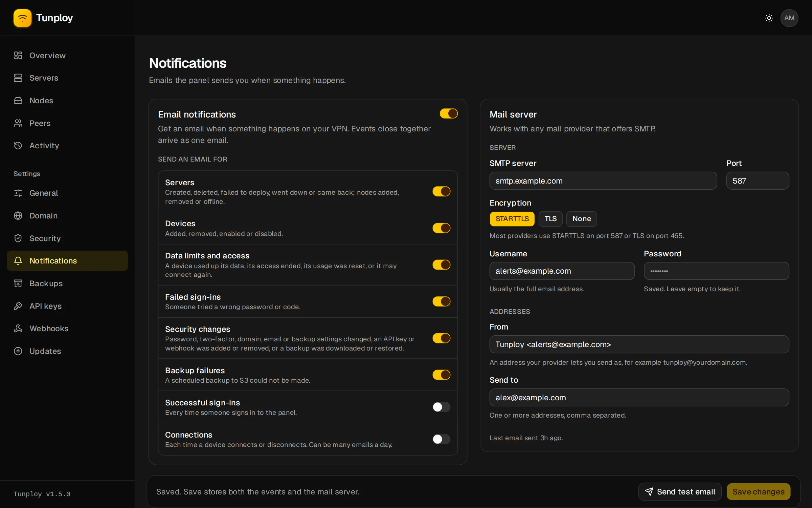Image resolution: width=812 pixels, height=508 pixels.
Task: Select TLS encryption option
Action: click(550, 219)
